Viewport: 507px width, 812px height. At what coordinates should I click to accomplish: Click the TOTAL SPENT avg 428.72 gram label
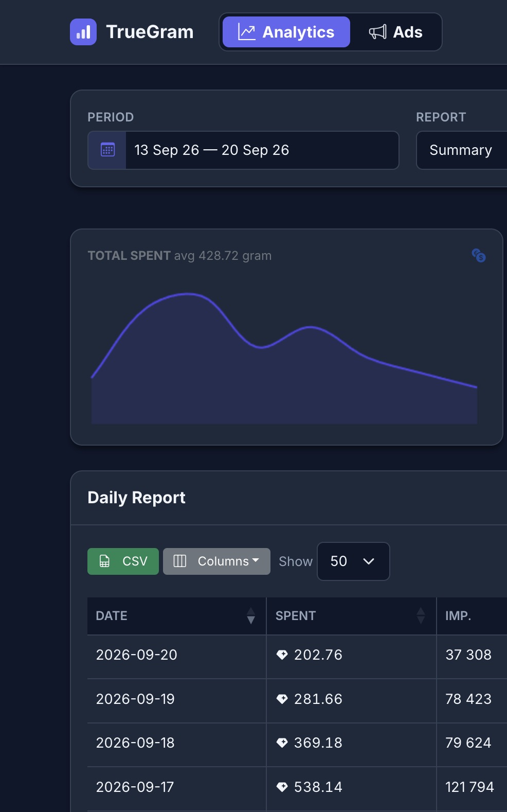pyautogui.click(x=179, y=256)
